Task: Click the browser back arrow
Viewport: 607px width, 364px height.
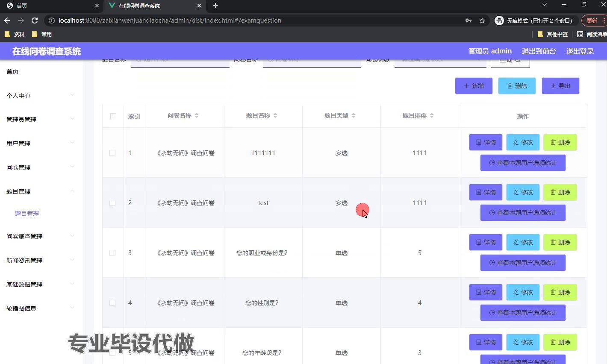Action: tap(7, 21)
